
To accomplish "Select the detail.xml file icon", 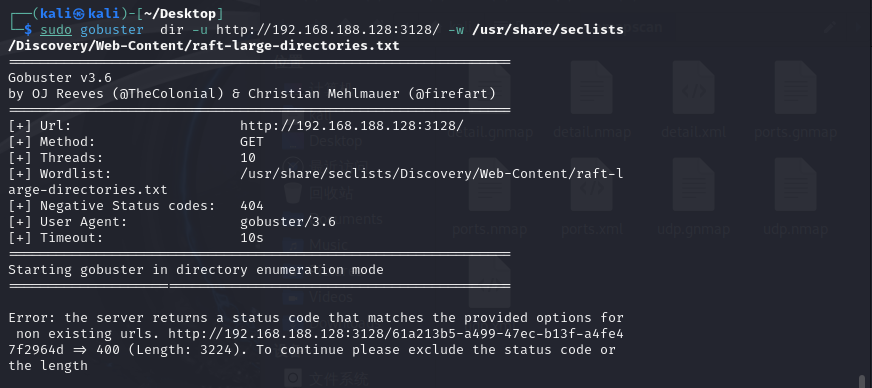I will 693,88.
